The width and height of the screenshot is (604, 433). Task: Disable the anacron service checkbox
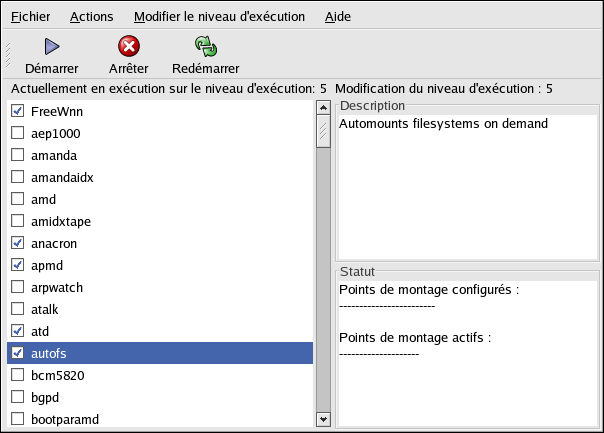(x=18, y=243)
